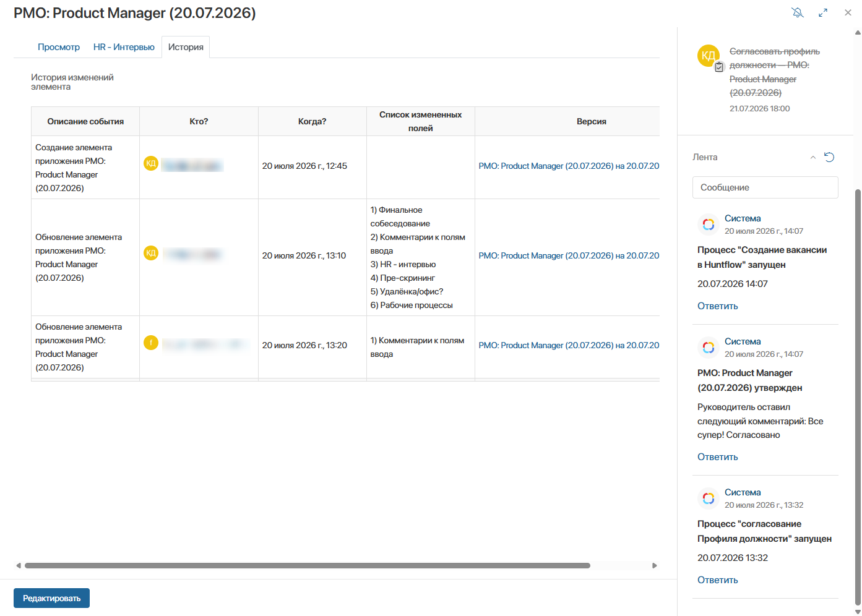The image size is (862, 616).
Task: Click the right arrow on the horizontal scrollbar
Action: 655,565
